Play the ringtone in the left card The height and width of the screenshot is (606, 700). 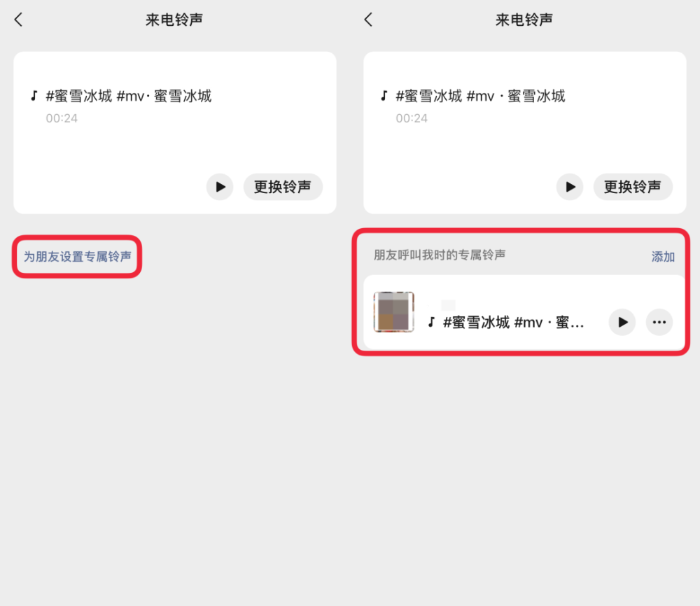click(220, 187)
